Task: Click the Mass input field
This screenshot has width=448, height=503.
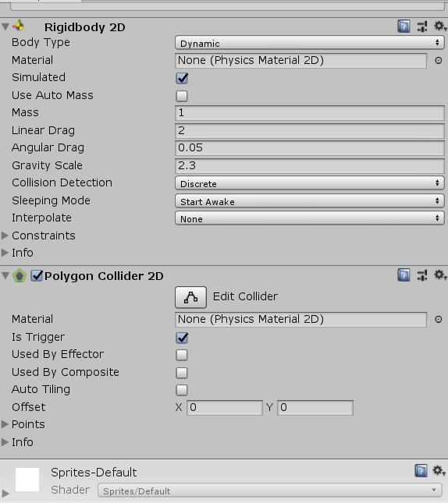Action: tap(310, 113)
